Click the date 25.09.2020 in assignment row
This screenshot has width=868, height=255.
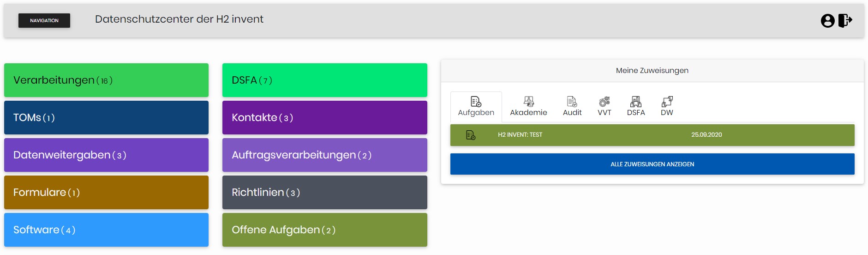706,135
